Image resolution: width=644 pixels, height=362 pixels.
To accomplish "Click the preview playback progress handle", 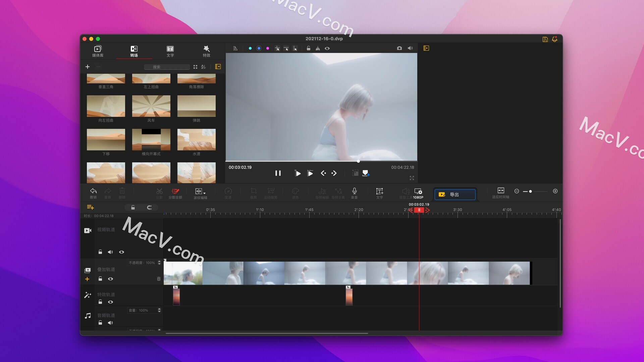I will [359, 161].
